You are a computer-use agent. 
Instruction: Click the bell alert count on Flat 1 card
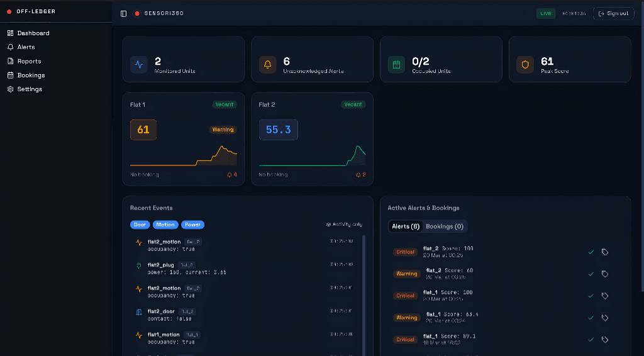pyautogui.click(x=232, y=174)
